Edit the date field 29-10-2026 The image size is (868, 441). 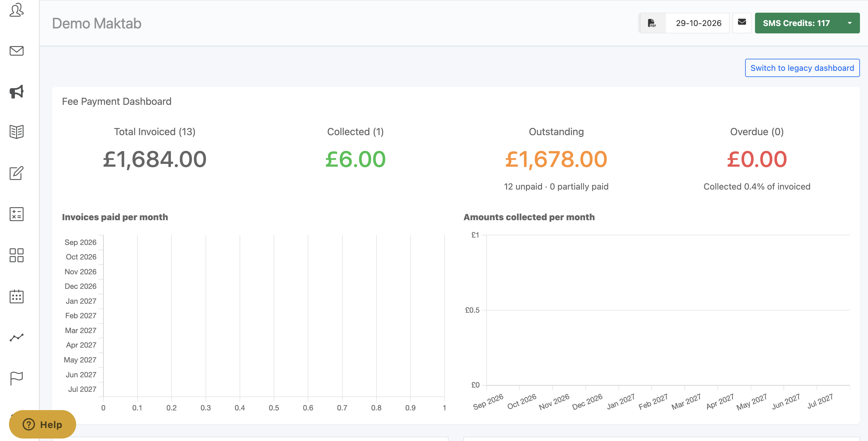point(698,23)
